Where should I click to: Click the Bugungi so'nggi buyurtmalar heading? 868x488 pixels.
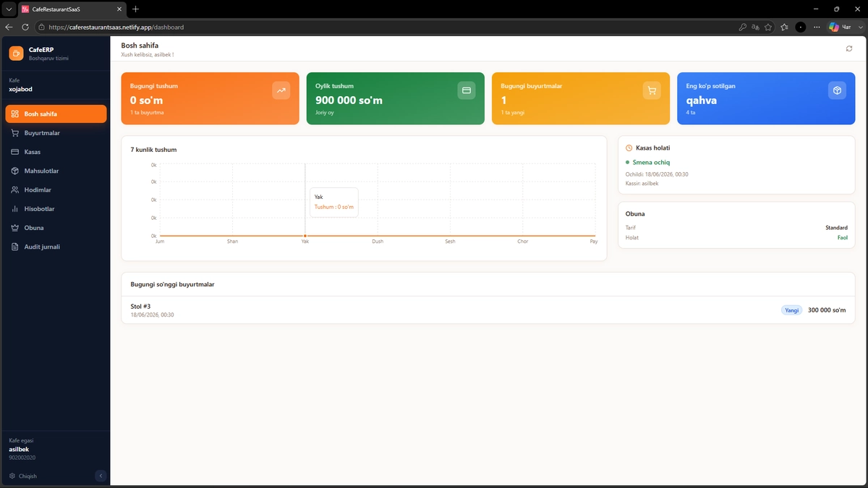pyautogui.click(x=172, y=285)
